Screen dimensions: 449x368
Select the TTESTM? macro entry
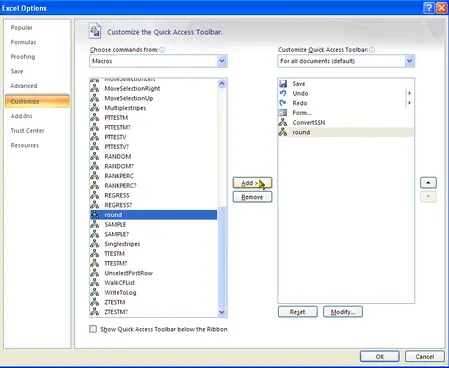pyautogui.click(x=154, y=263)
